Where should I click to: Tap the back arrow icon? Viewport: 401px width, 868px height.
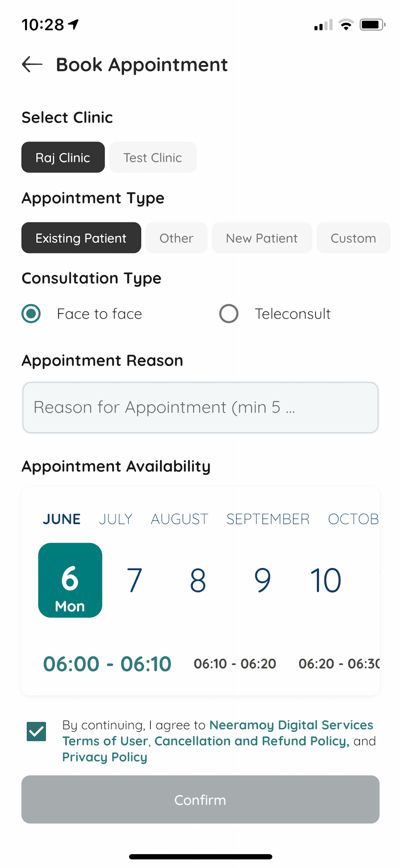[x=32, y=64]
